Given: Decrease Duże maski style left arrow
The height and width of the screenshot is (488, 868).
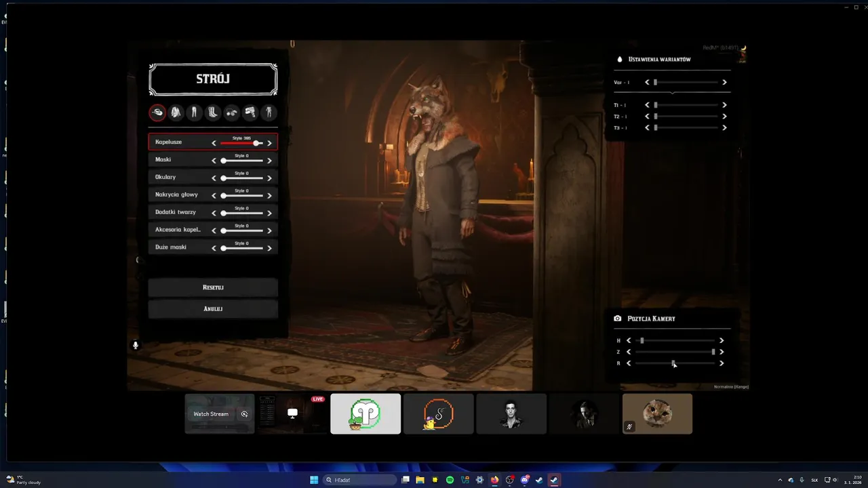Looking at the screenshot, I should pos(214,248).
